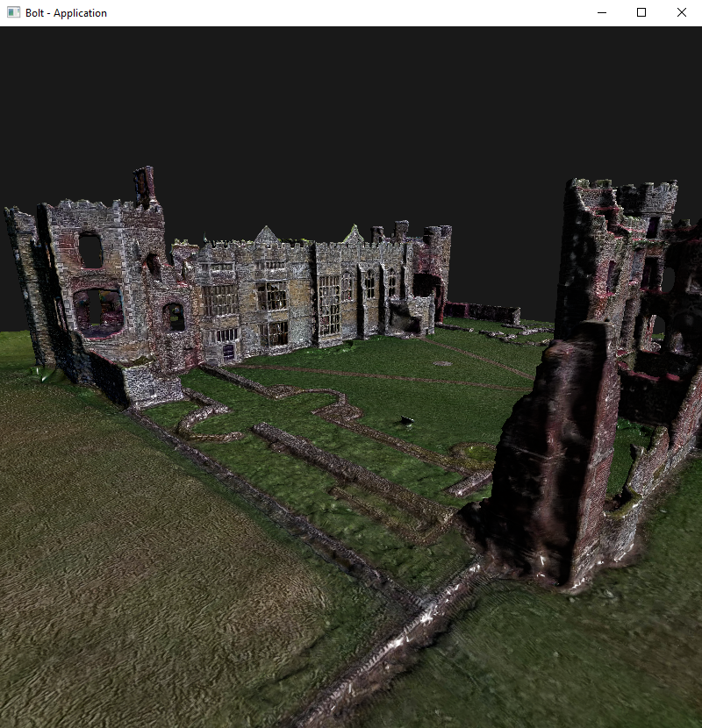Image resolution: width=702 pixels, height=728 pixels.
Task: Click the Bolt application icon in title bar
Action: [x=13, y=12]
